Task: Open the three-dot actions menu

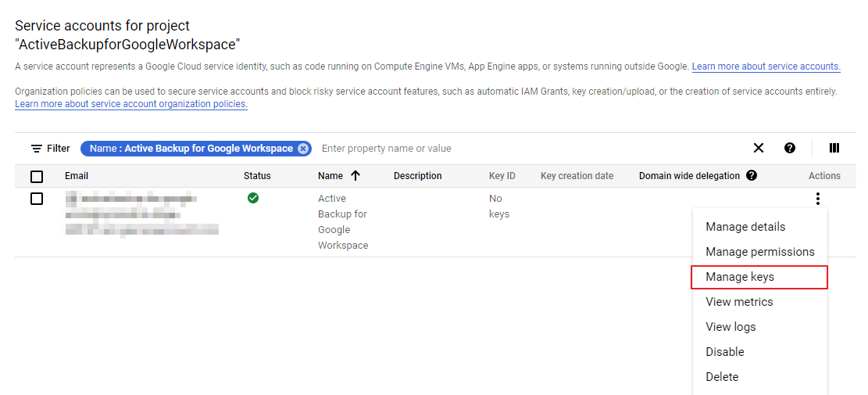Action: click(x=817, y=199)
